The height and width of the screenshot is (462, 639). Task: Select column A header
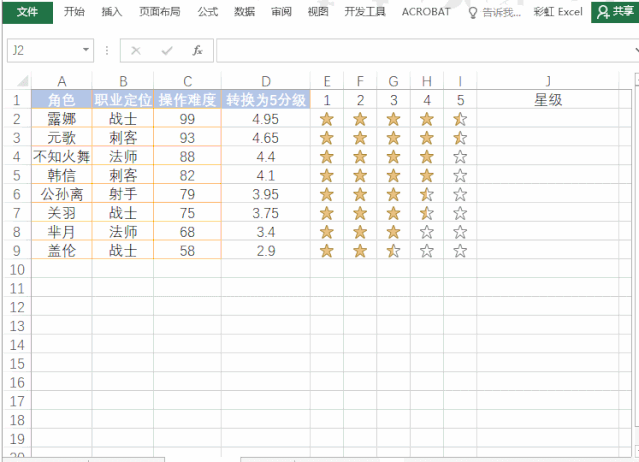point(62,81)
